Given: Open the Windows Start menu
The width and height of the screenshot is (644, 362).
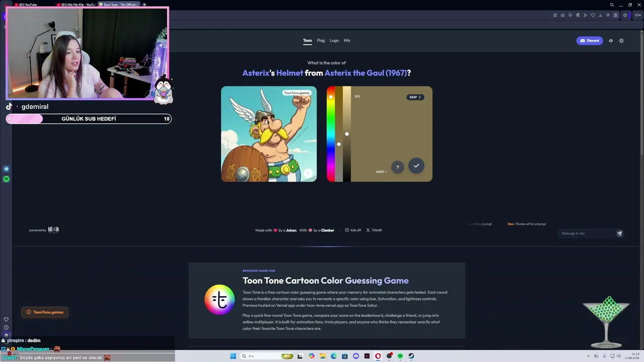Looking at the screenshot, I should pyautogui.click(x=233, y=356).
